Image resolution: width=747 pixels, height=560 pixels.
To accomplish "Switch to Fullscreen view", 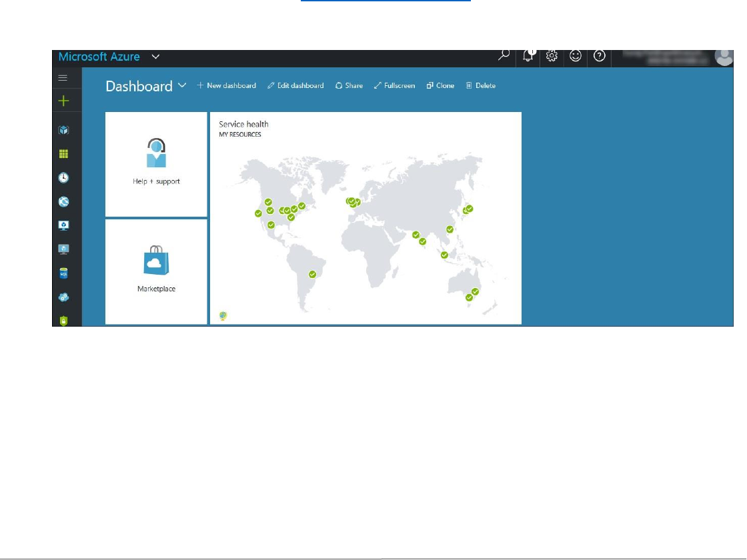I will pyautogui.click(x=394, y=86).
